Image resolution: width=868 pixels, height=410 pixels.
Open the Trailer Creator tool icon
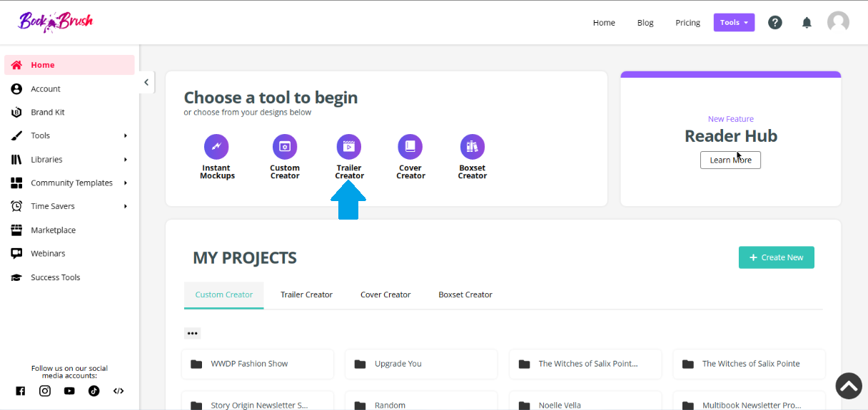point(349,147)
